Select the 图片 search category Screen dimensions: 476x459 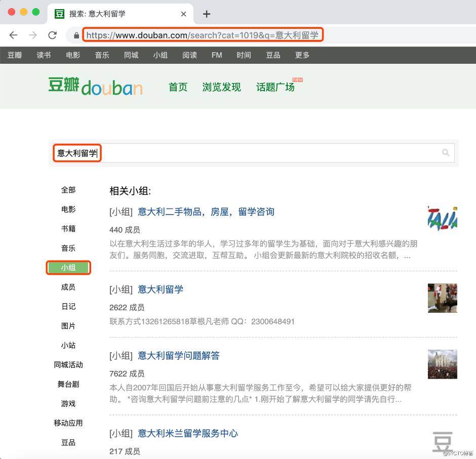click(x=68, y=326)
